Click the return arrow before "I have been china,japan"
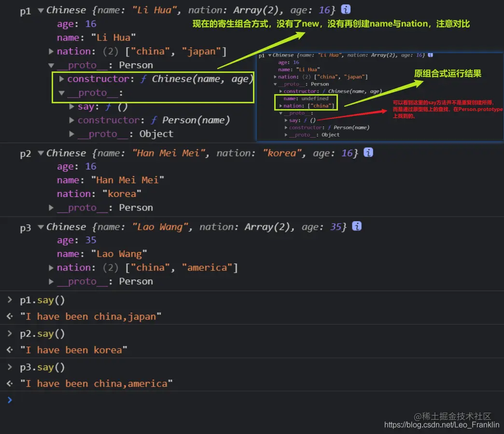Viewport: 504px width, 434px height. coord(10,316)
